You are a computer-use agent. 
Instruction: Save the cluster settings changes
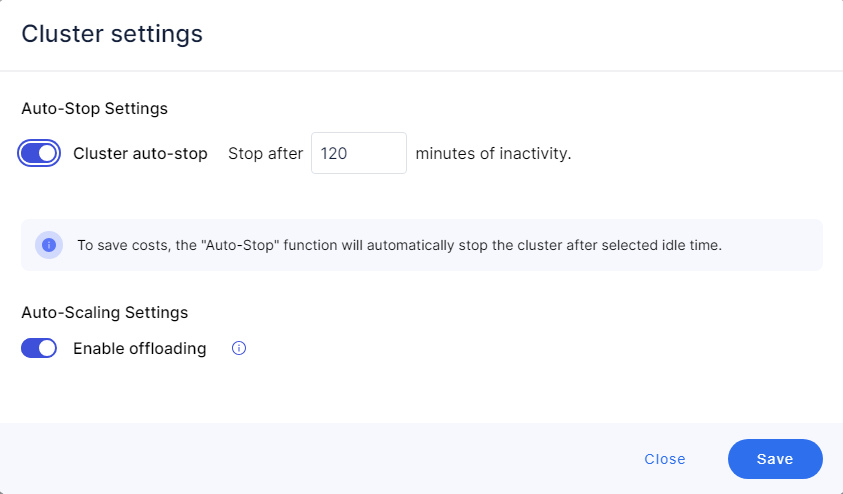click(775, 459)
